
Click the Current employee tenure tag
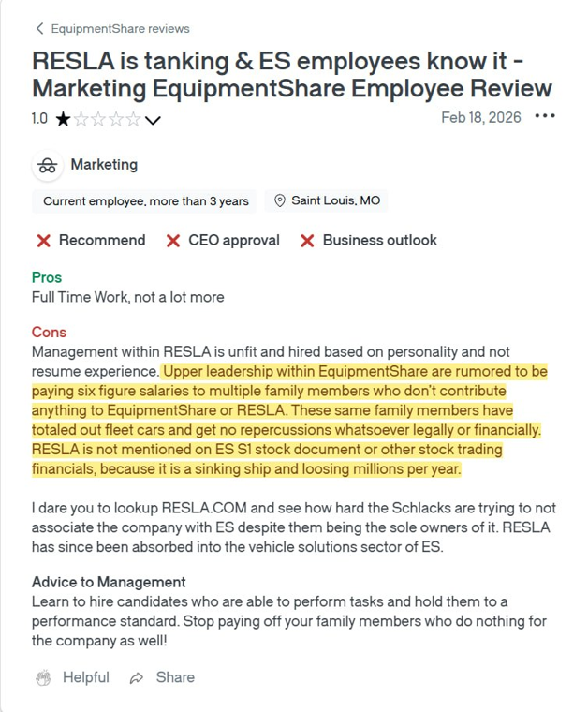[144, 201]
